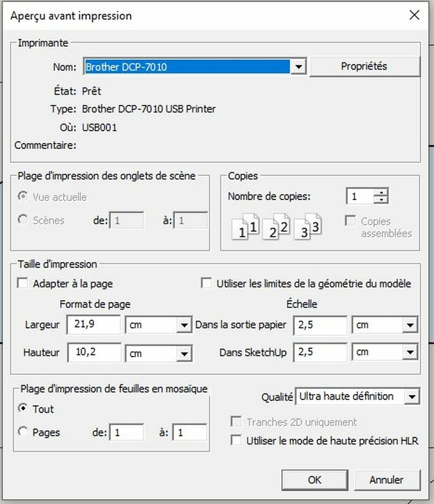The width and height of the screenshot is (434, 504).
Task: Increase number of copies with up arrow
Action: coord(381,192)
